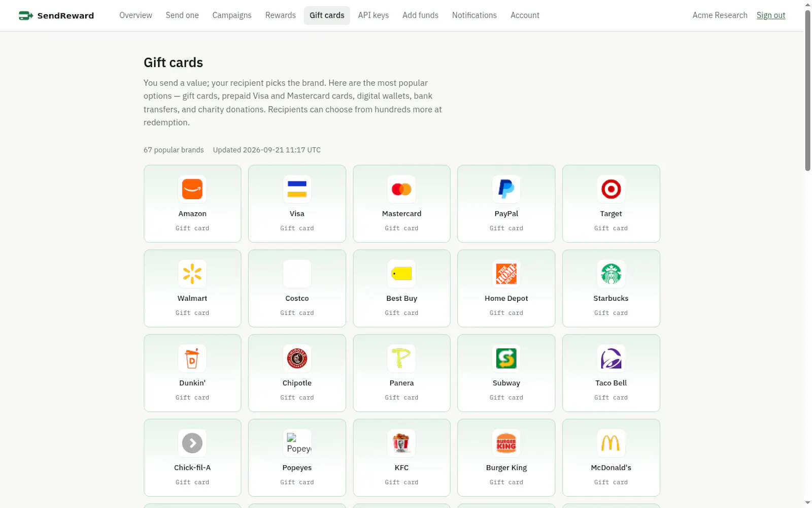Click the scrollbar up arrow
This screenshot has height=508, width=812.
[807, 5]
